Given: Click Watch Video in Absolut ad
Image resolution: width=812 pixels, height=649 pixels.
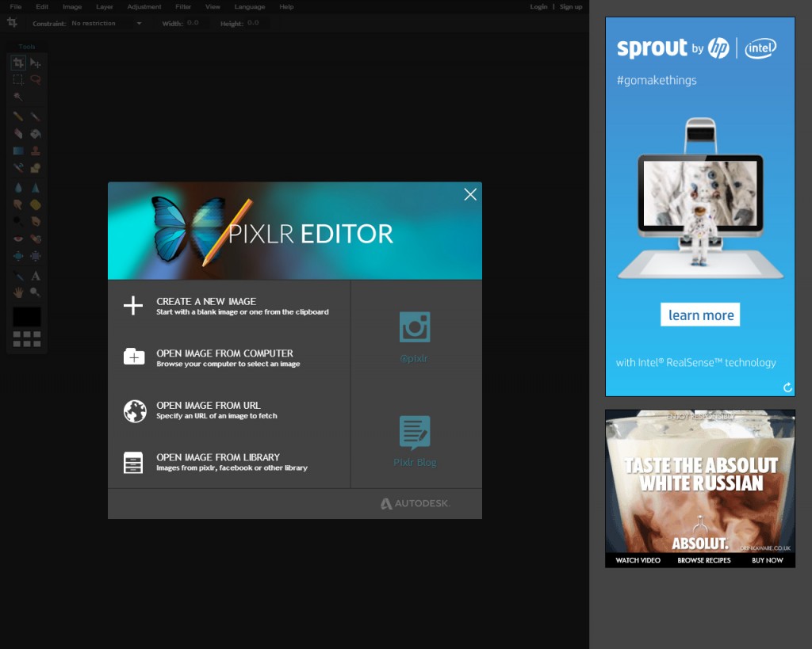Looking at the screenshot, I should pyautogui.click(x=638, y=560).
